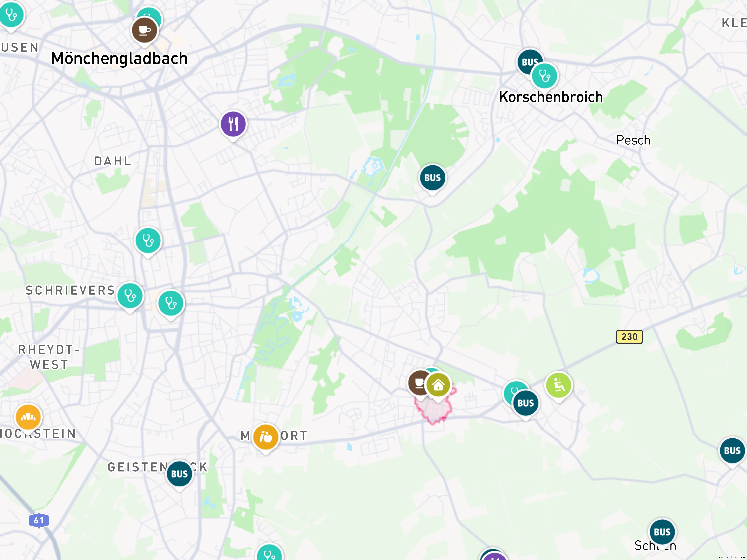
Task: Click the green playground marker
Action: click(x=558, y=385)
